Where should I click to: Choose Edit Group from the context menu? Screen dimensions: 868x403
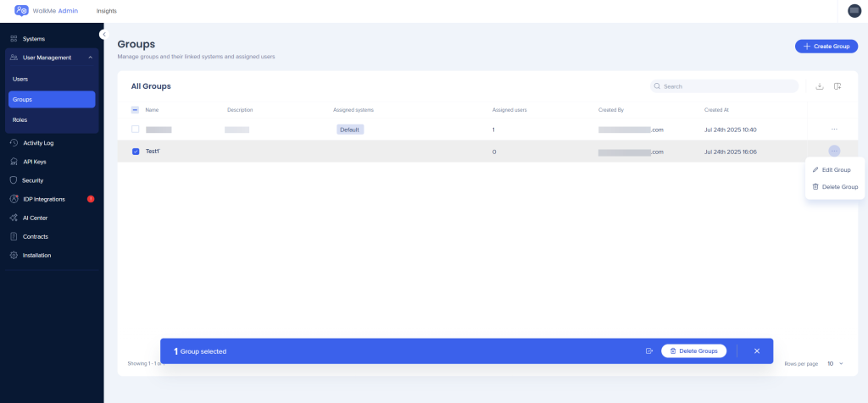coord(835,170)
